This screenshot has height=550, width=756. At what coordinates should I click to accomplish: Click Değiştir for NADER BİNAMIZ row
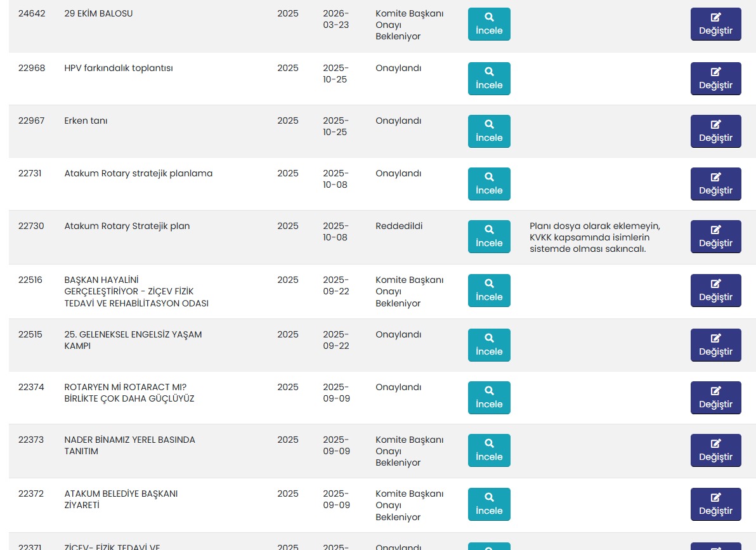point(715,450)
